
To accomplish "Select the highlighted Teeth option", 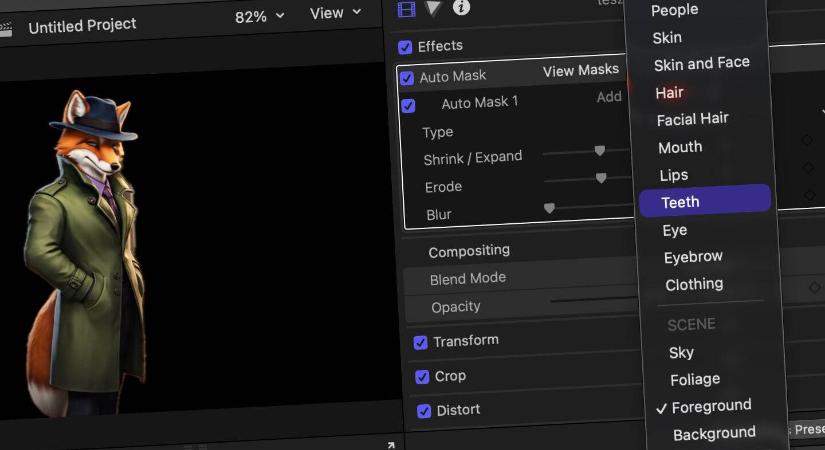I will coord(705,201).
